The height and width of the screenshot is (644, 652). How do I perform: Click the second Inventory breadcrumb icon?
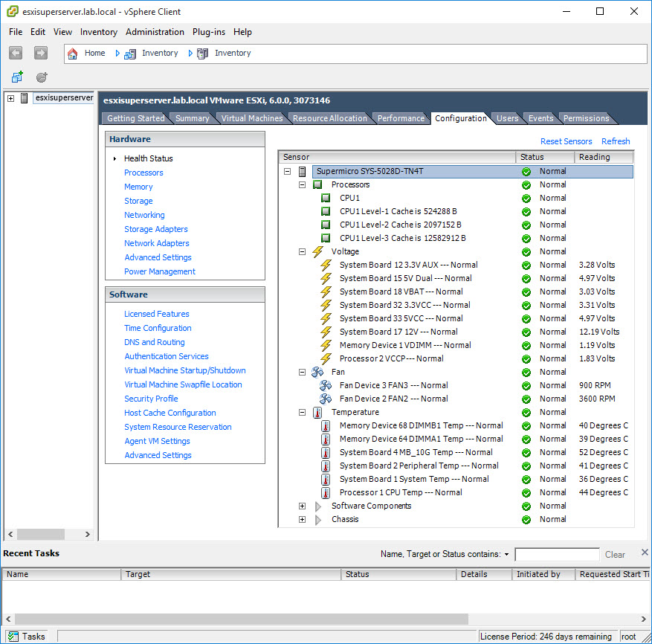tap(202, 54)
